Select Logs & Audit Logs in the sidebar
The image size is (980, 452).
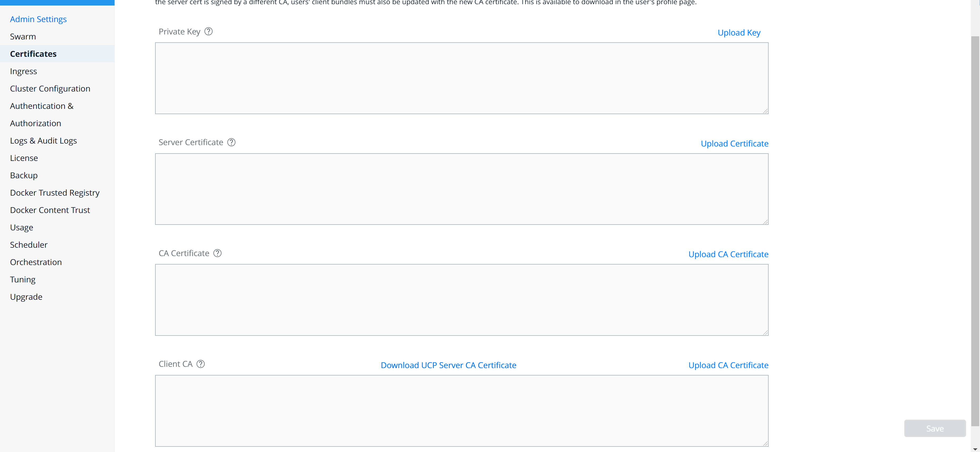pyautogui.click(x=43, y=141)
